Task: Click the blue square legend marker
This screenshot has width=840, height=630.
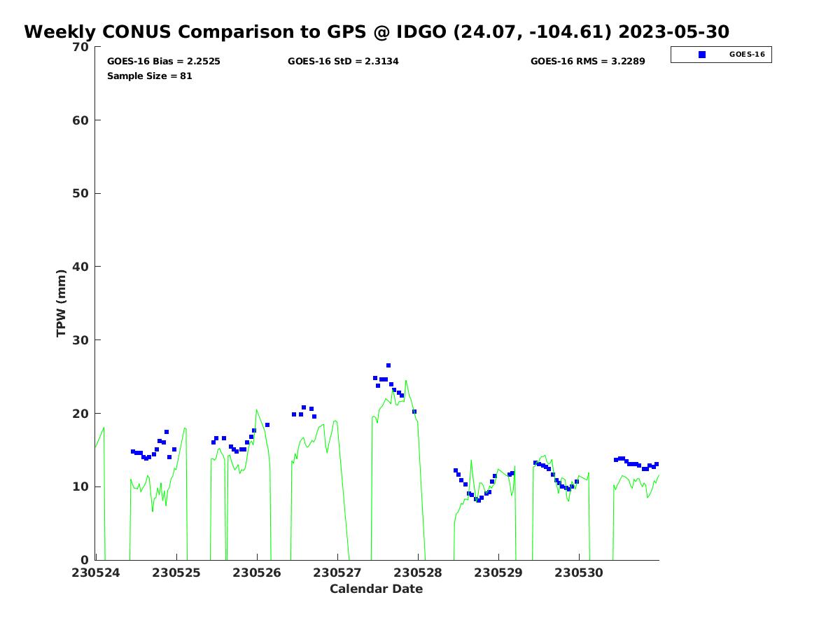Action: point(702,55)
